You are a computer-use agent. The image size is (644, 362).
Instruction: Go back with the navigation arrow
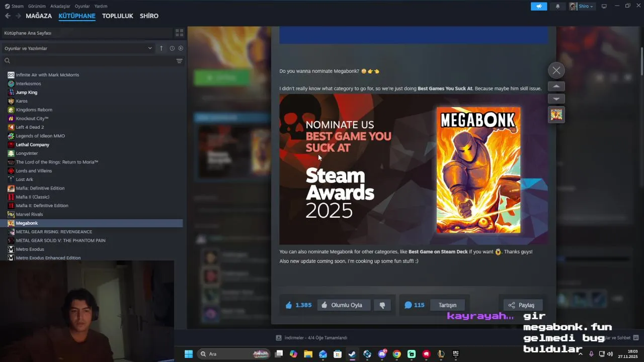tap(8, 16)
